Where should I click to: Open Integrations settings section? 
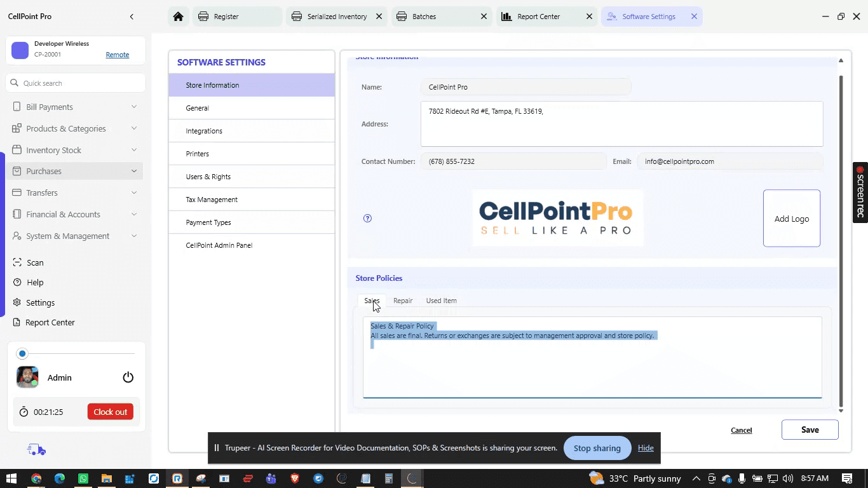(252, 131)
